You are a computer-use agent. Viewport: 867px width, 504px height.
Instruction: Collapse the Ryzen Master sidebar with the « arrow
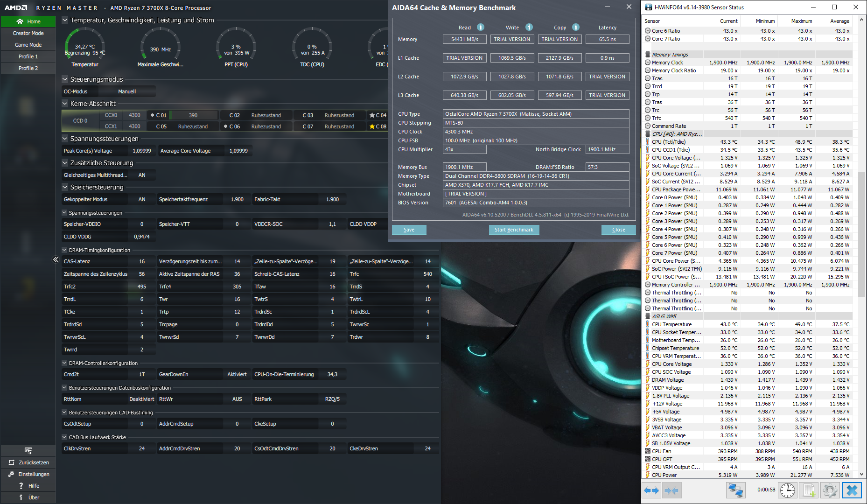click(x=56, y=259)
